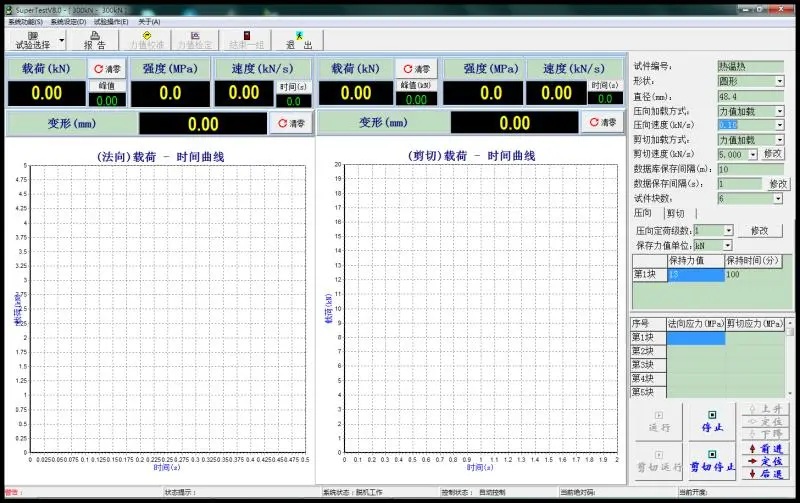The image size is (800, 503).
Task: Open the 试验操作(E) menu
Action: point(111,22)
